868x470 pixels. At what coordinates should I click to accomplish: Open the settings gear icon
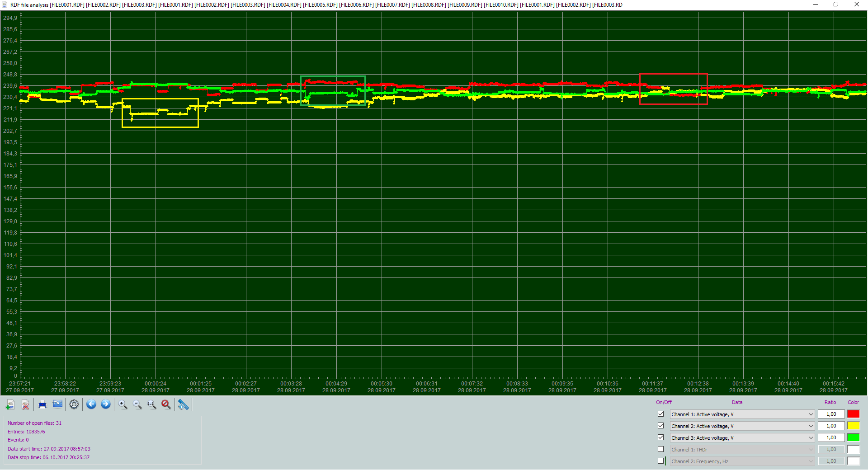[x=74, y=404]
